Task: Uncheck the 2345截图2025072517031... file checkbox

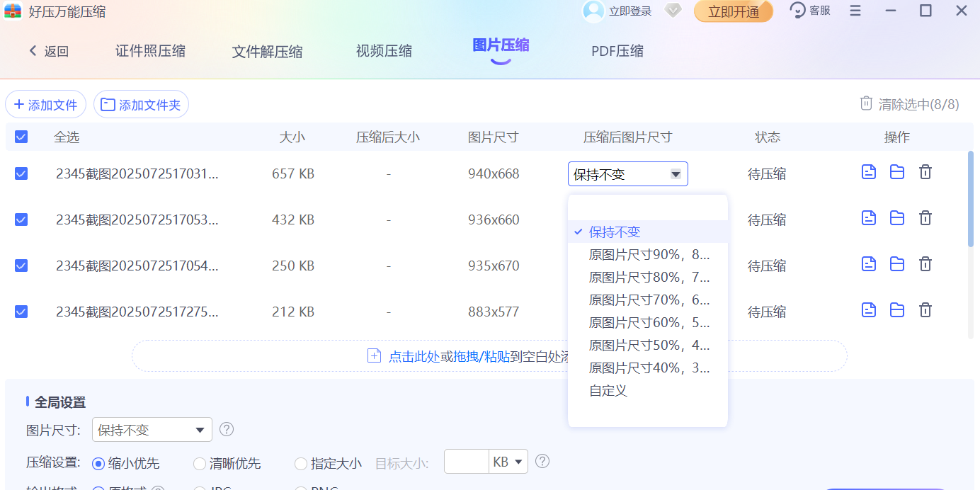Action: 21,173
